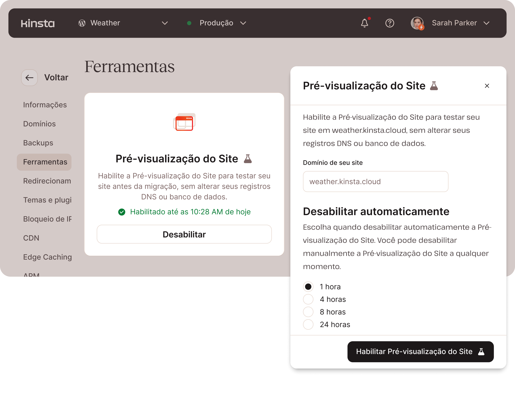515x420 pixels.
Task: Select the 4 horas radio option
Action: 308,299
